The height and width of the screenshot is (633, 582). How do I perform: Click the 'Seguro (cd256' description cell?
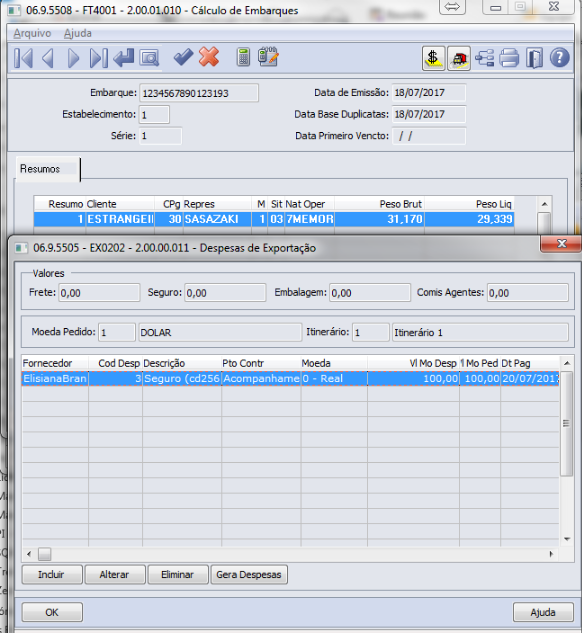pyautogui.click(x=182, y=379)
